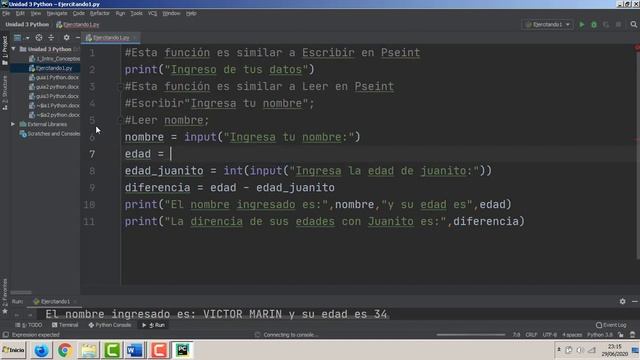Open Search Everywhere magnifier icon
Image resolution: width=640 pixels, height=360 pixels.
coord(633,24)
